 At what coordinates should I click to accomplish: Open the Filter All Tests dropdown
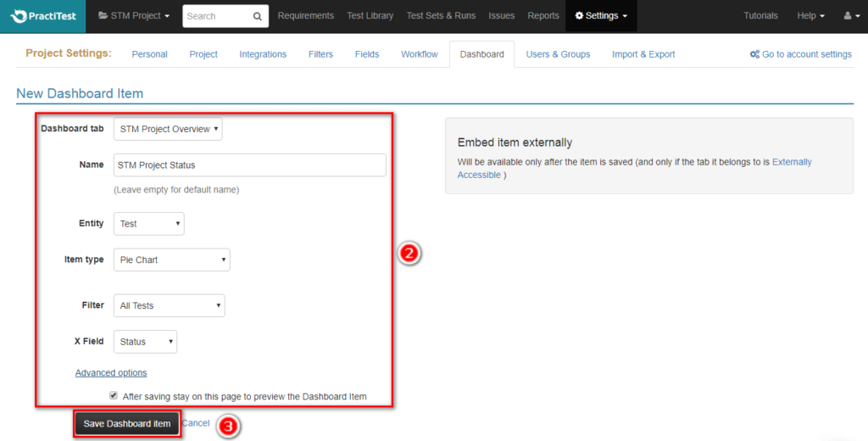click(170, 305)
